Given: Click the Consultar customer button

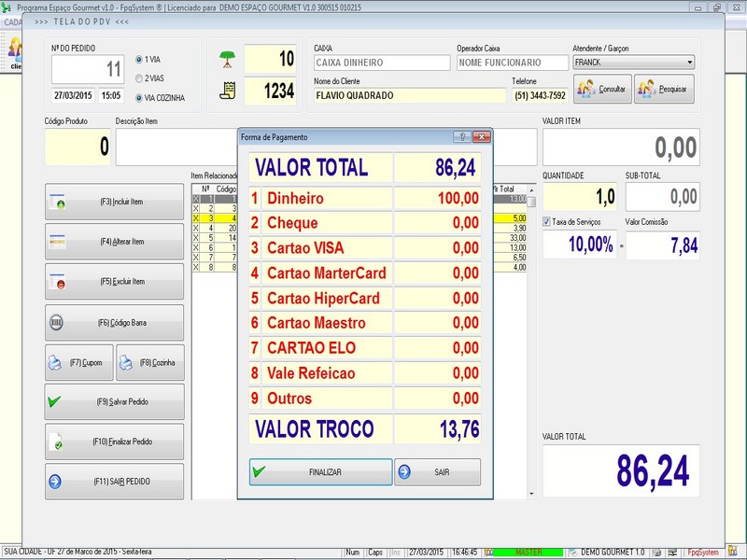Looking at the screenshot, I should coord(602,89).
